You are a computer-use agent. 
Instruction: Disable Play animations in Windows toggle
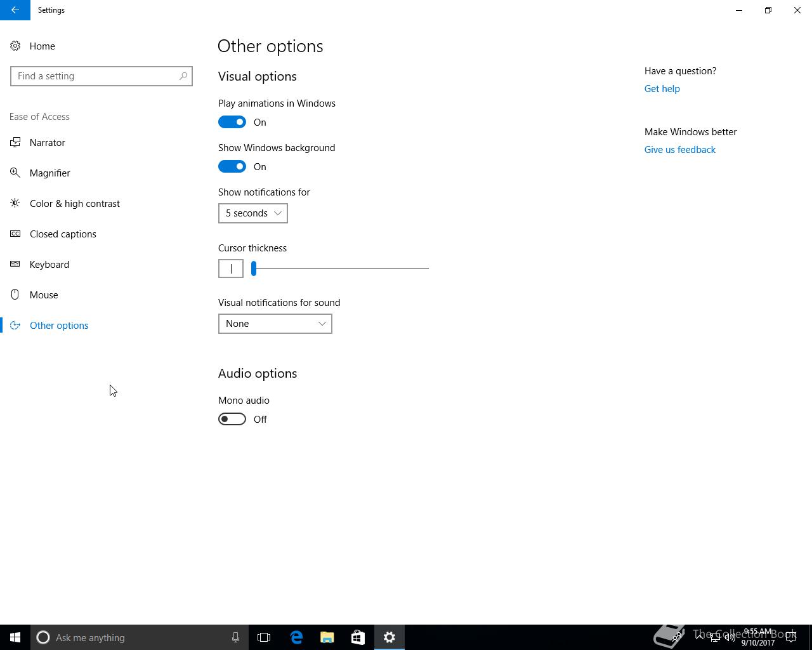pos(232,122)
